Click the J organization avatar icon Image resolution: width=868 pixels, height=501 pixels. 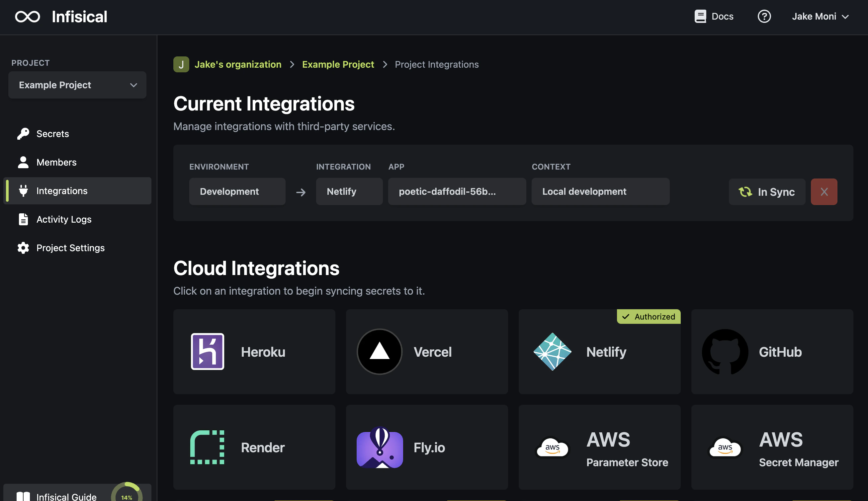pos(181,64)
